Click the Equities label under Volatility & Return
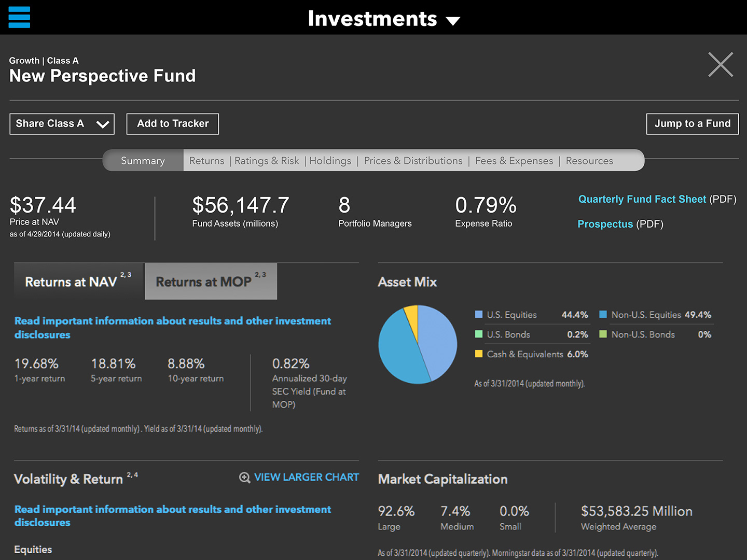 click(33, 550)
